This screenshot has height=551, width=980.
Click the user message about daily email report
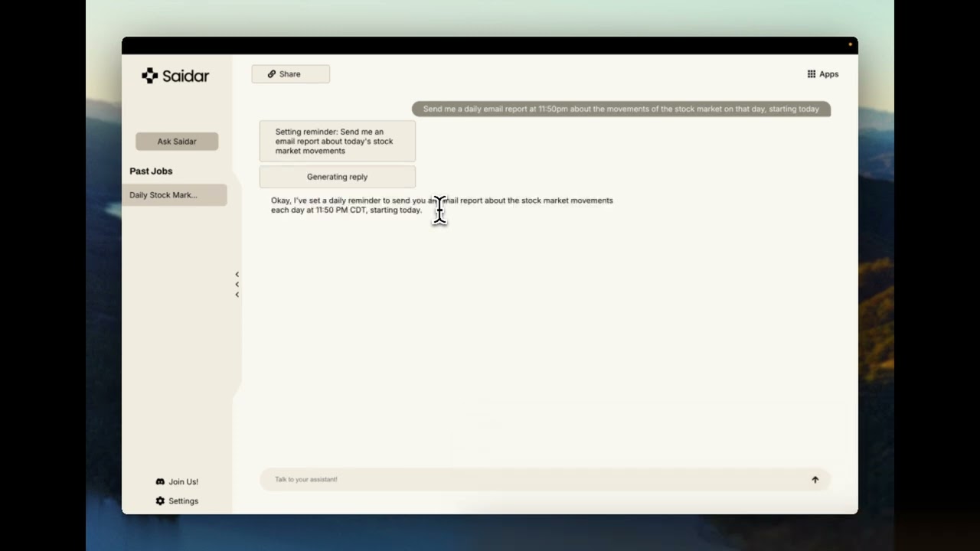pyautogui.click(x=621, y=109)
